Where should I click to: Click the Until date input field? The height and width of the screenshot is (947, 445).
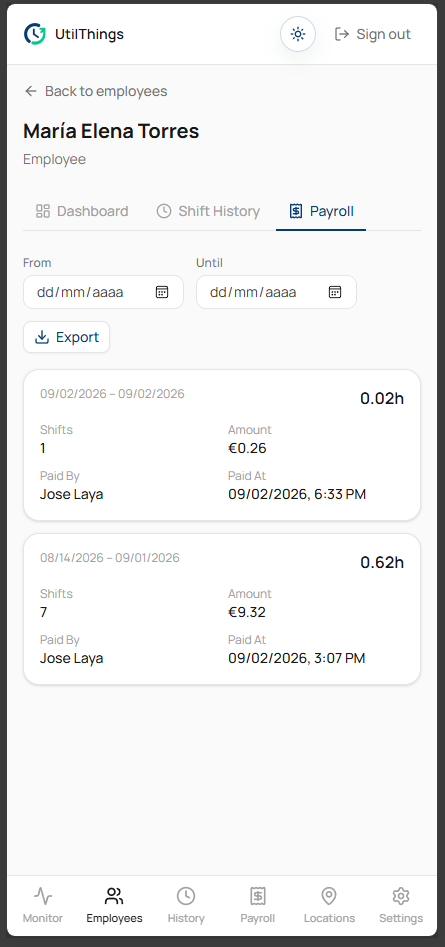click(277, 292)
